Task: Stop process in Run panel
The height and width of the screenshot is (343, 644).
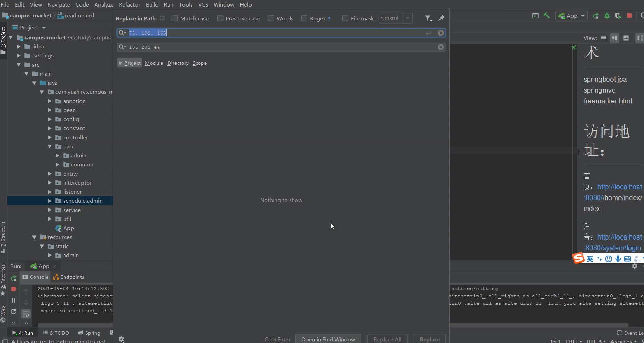Action: [13, 289]
